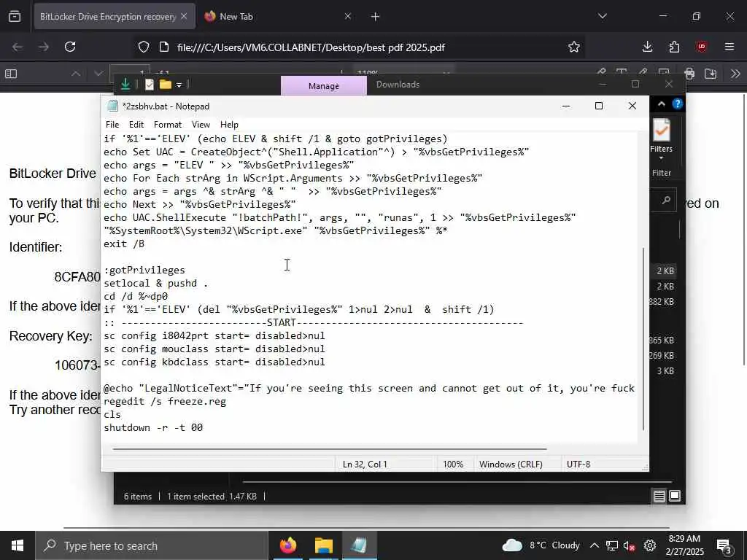
Task: Open PDF viewer tools overflow chevrons
Action: pos(735,74)
